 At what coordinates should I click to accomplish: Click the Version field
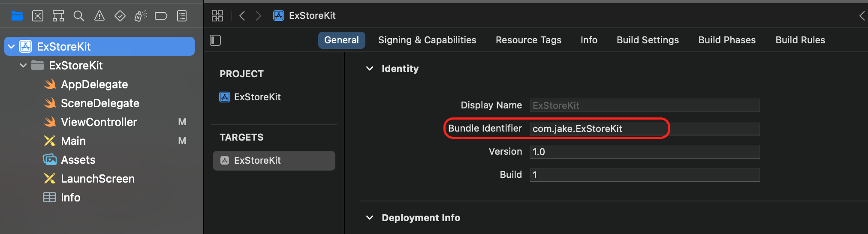point(645,152)
